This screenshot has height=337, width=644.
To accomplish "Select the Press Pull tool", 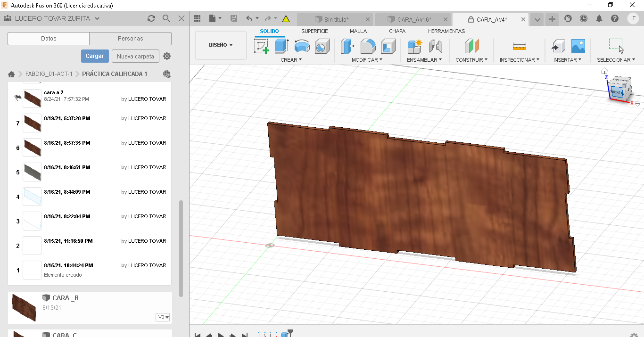I will (x=347, y=46).
